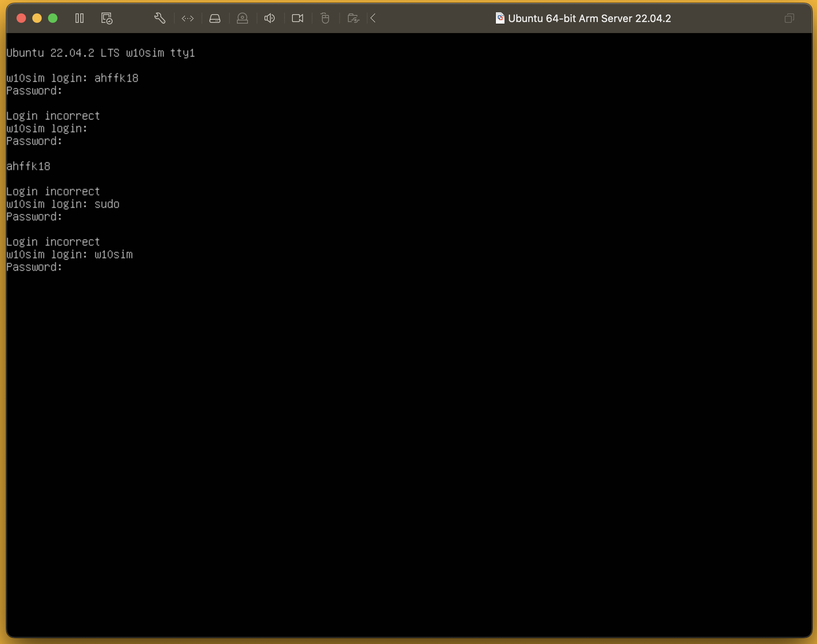Click the last Password: prompt line
This screenshot has width=817, height=644.
(34, 267)
